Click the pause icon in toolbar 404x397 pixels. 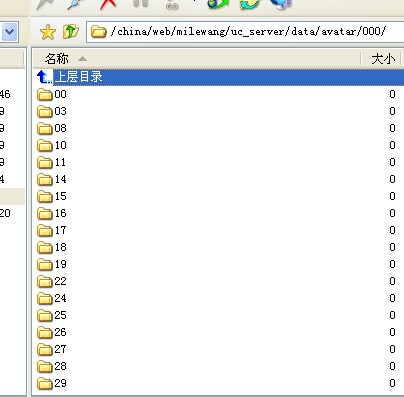point(140,3)
